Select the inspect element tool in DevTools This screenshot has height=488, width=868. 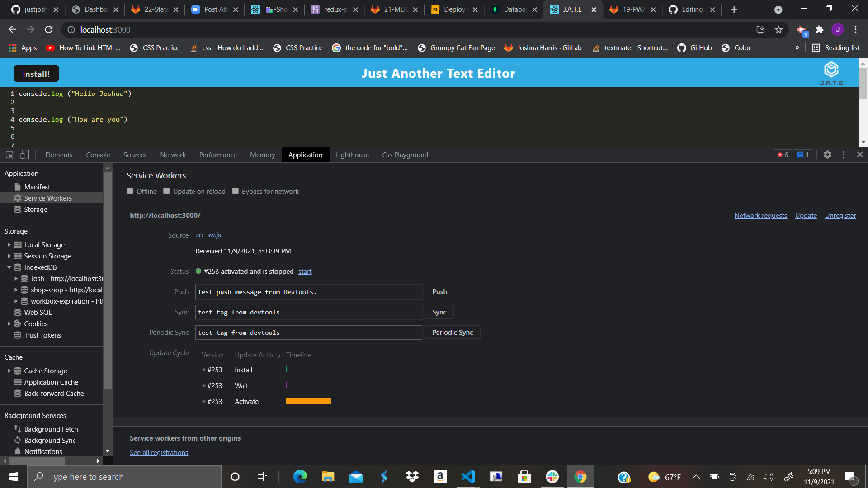pyautogui.click(x=9, y=155)
